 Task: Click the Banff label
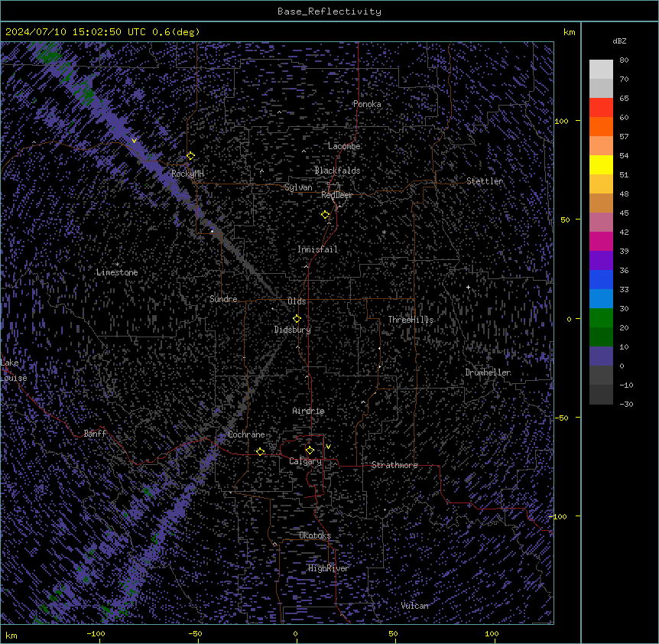click(x=96, y=434)
